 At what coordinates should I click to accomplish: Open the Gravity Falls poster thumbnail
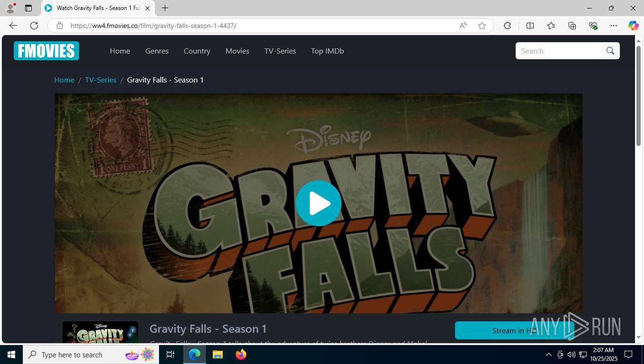pyautogui.click(x=100, y=332)
